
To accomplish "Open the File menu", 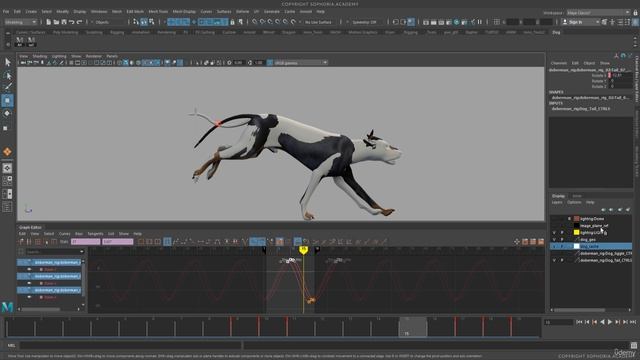I will [6, 11].
